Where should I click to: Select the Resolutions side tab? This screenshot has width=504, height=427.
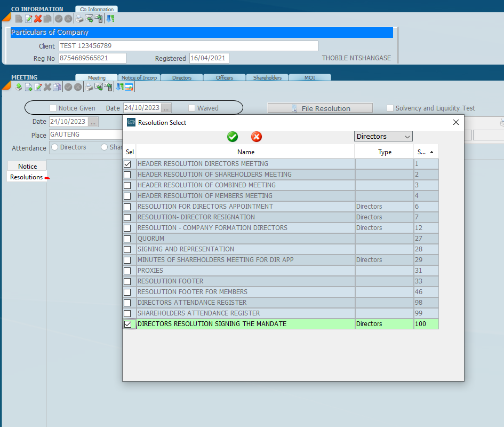26,177
